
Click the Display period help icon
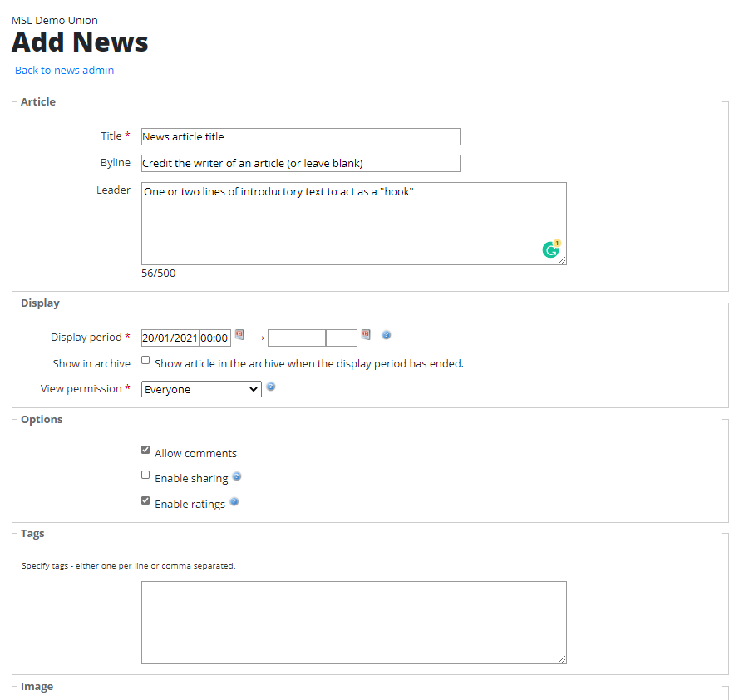[386, 335]
